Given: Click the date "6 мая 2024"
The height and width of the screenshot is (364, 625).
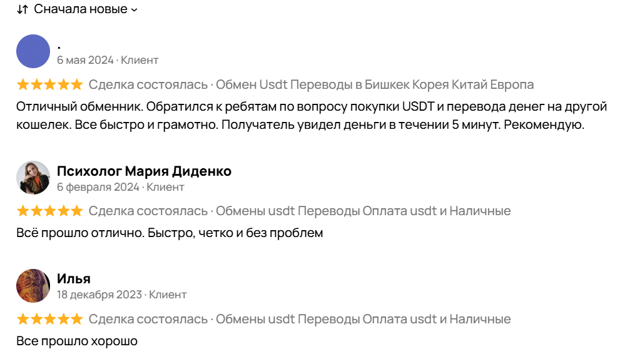Looking at the screenshot, I should pos(85,60).
